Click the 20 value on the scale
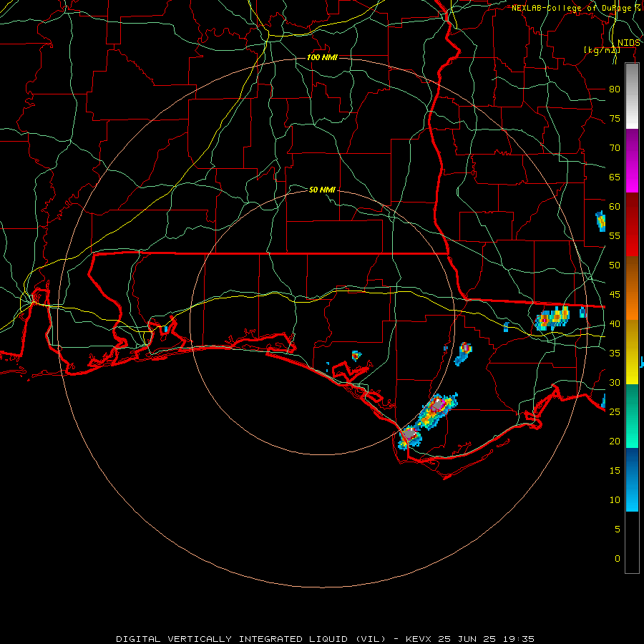The image size is (644, 644). click(615, 441)
